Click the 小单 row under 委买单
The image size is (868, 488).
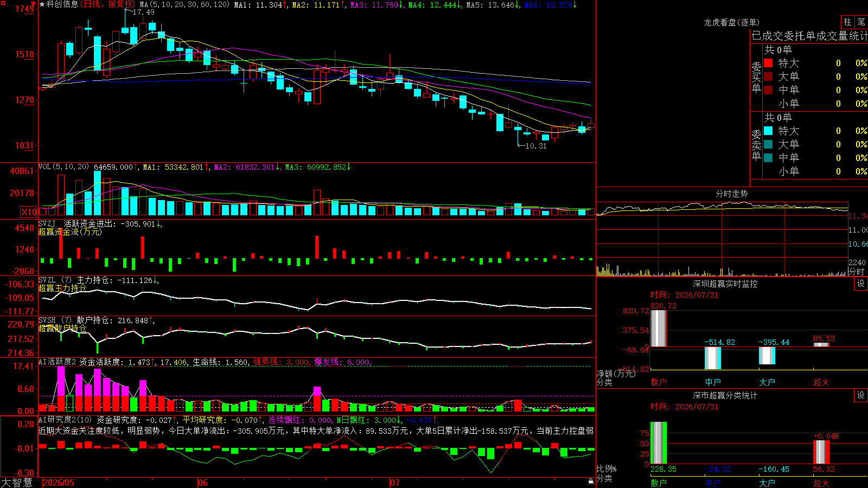point(815,104)
